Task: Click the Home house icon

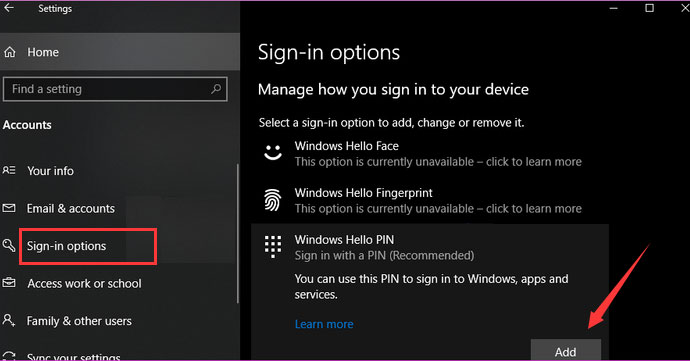Action: tap(10, 52)
